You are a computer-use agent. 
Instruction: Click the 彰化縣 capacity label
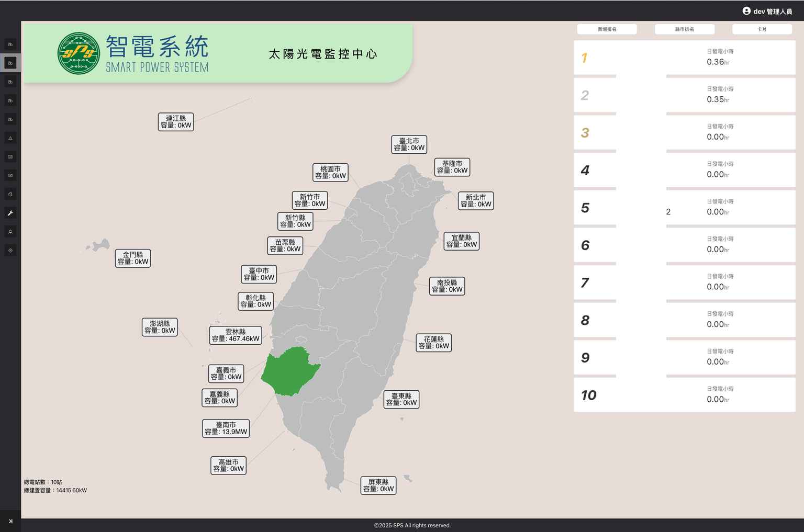pos(256,301)
